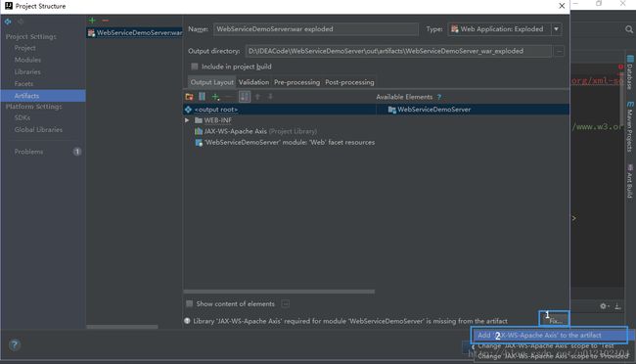Browse for the output directory

(x=560, y=51)
